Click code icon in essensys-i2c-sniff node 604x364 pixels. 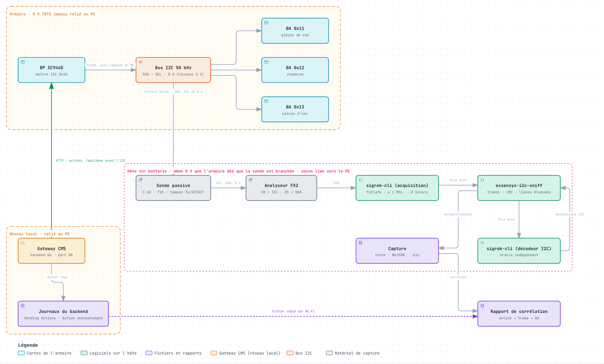point(482,180)
